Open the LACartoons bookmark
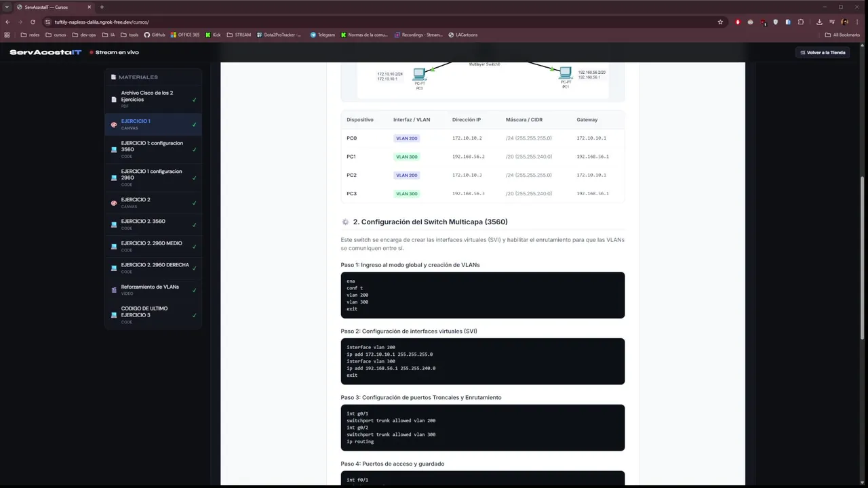The width and height of the screenshot is (868, 488). (462, 35)
